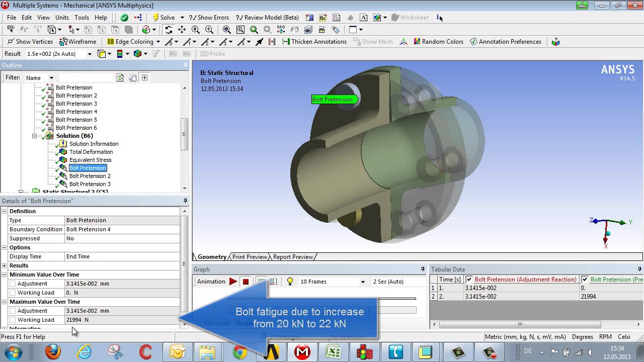Select Total Deformation in Outline tree
The width and height of the screenshot is (644, 362).
coord(91,152)
